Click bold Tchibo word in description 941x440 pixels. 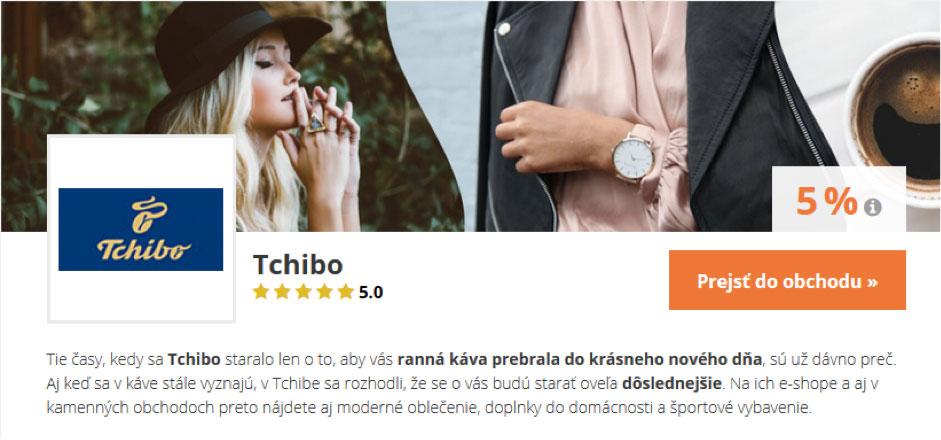pyautogui.click(x=194, y=360)
